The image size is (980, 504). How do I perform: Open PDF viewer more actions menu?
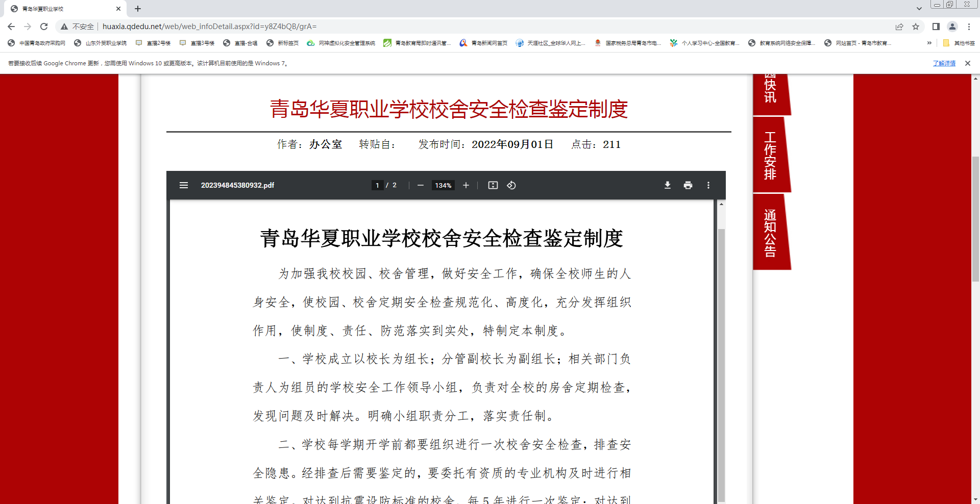coord(708,185)
